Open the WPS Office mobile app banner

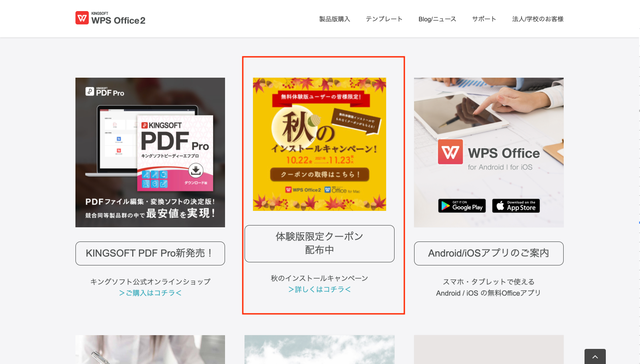pyautogui.click(x=489, y=152)
